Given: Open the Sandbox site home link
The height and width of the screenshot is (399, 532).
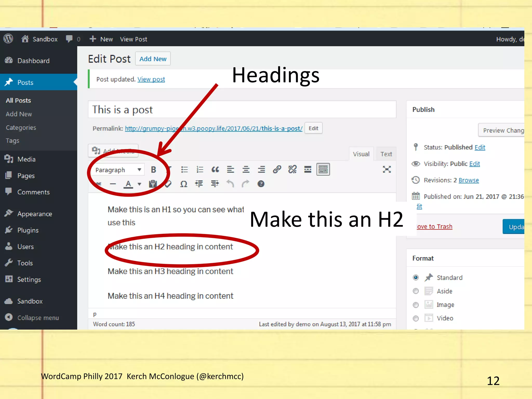Looking at the screenshot, I should [x=39, y=39].
